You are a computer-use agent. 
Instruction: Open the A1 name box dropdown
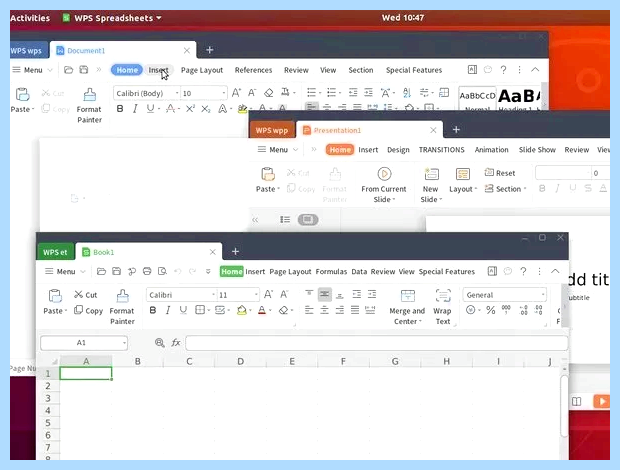point(124,343)
